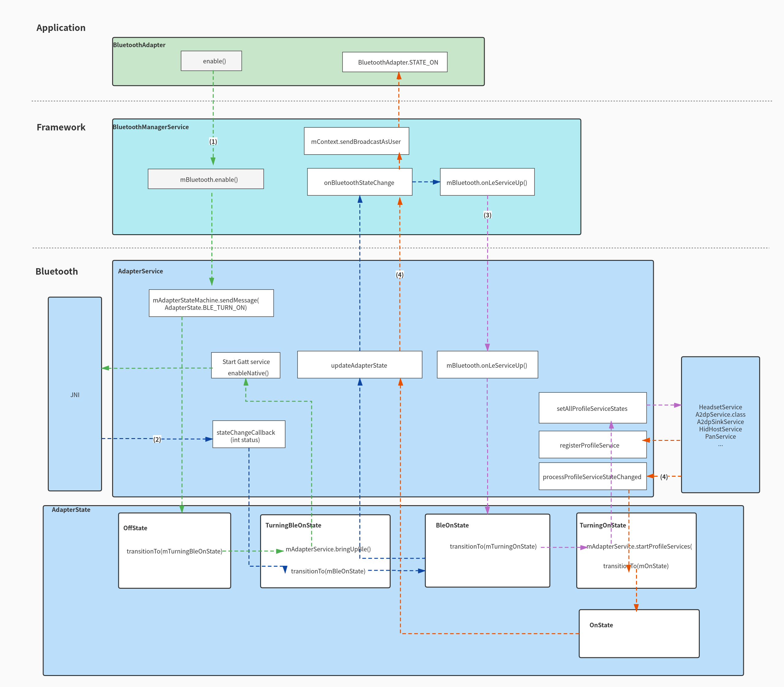Viewport: 784px width, 687px height.
Task: Select the mContext.sendBroadcastAsUser node
Action: coord(356,141)
